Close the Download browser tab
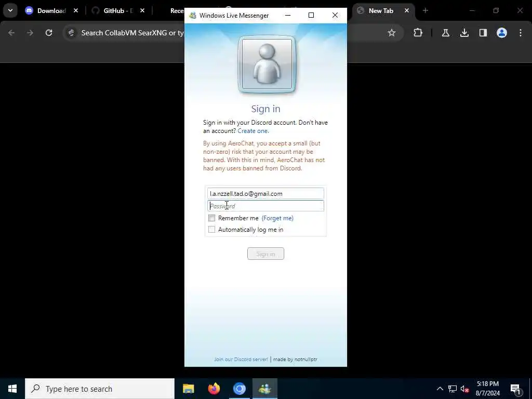 76,10
